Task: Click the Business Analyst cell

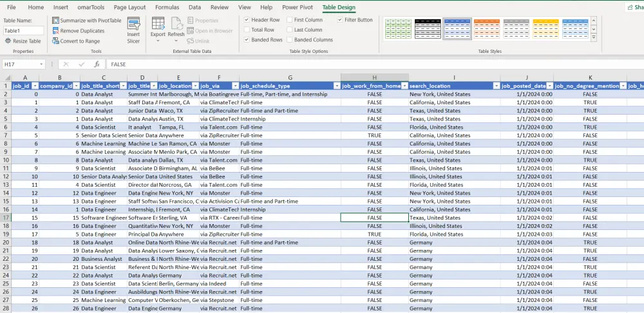Action: point(104,259)
